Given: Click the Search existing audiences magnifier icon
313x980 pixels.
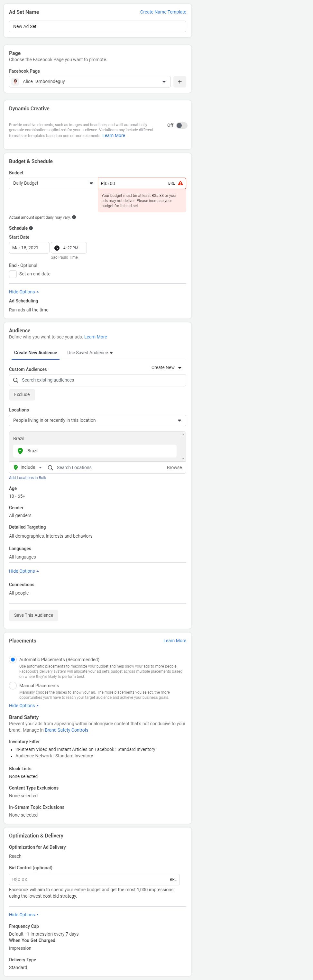Looking at the screenshot, I should pos(15,380).
